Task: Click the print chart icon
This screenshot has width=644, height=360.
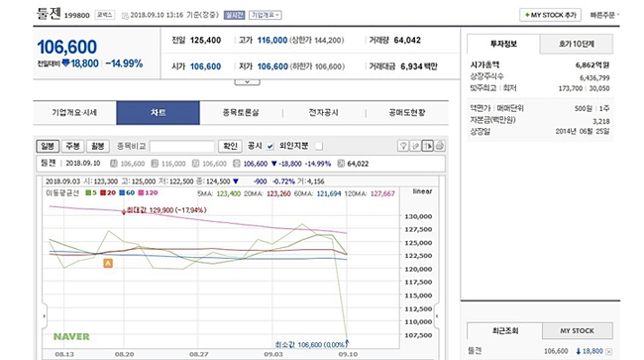Action: [440, 146]
